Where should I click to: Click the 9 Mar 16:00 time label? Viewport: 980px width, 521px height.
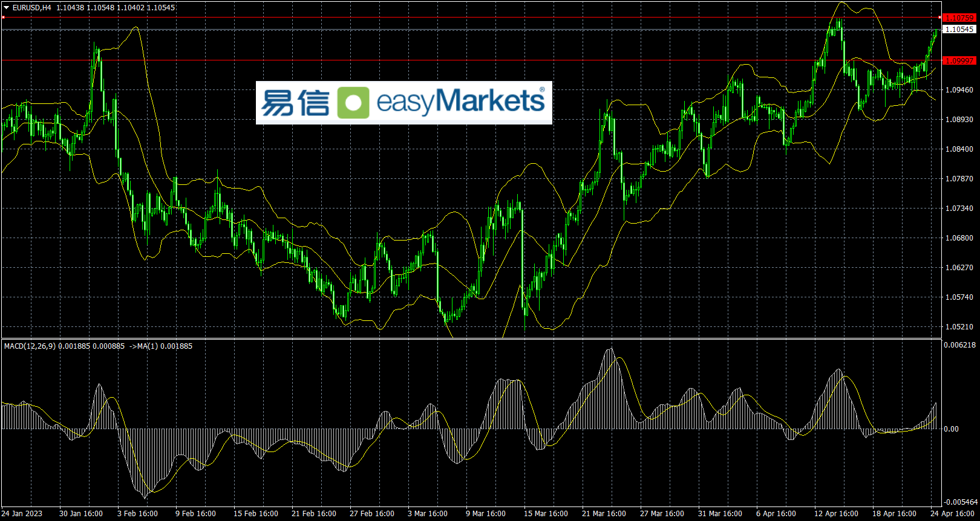pyautogui.click(x=486, y=514)
